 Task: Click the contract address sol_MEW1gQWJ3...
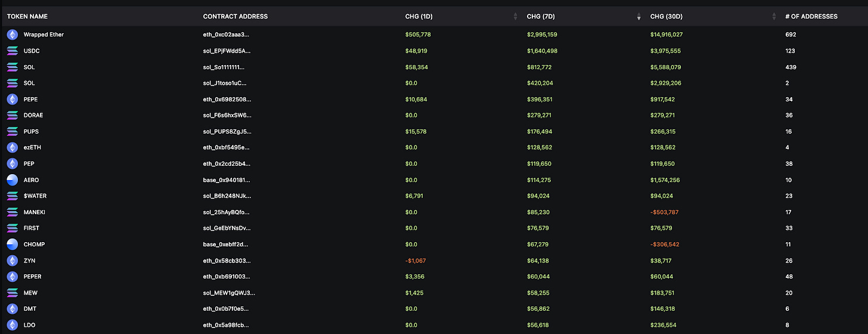[229, 293]
